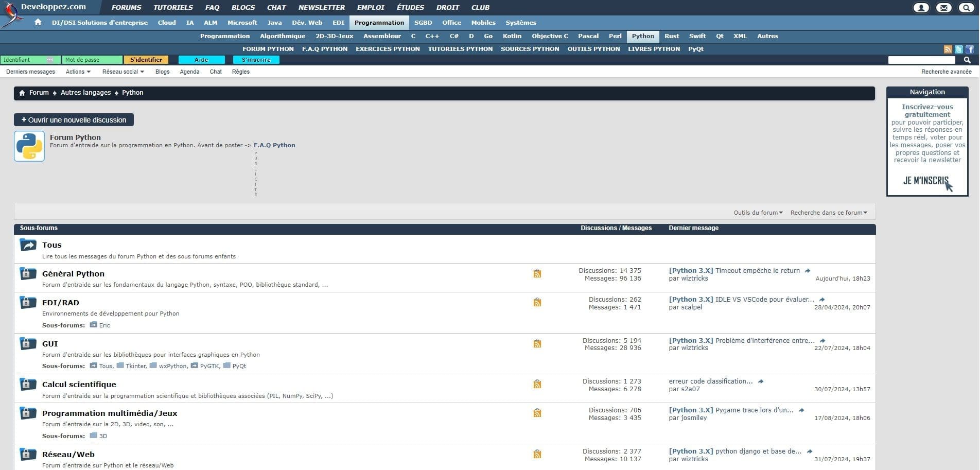Switch to the Python tab

coord(643,36)
